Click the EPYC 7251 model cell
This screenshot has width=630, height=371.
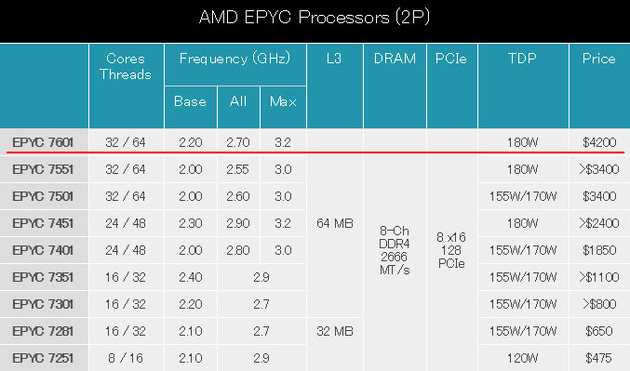[43, 358]
